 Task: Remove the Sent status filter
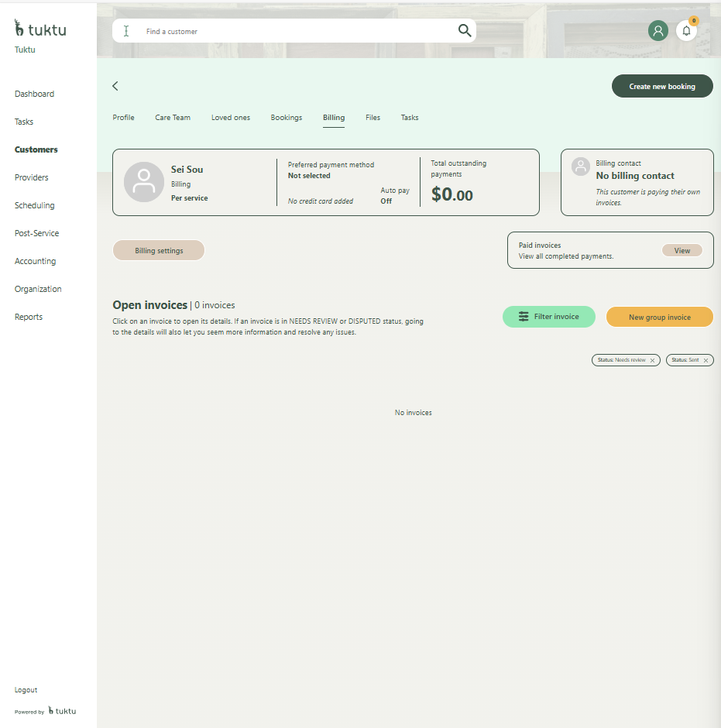pyautogui.click(x=706, y=360)
